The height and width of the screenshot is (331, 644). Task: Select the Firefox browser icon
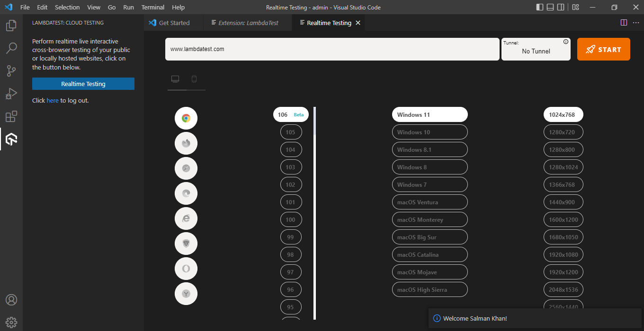186,143
